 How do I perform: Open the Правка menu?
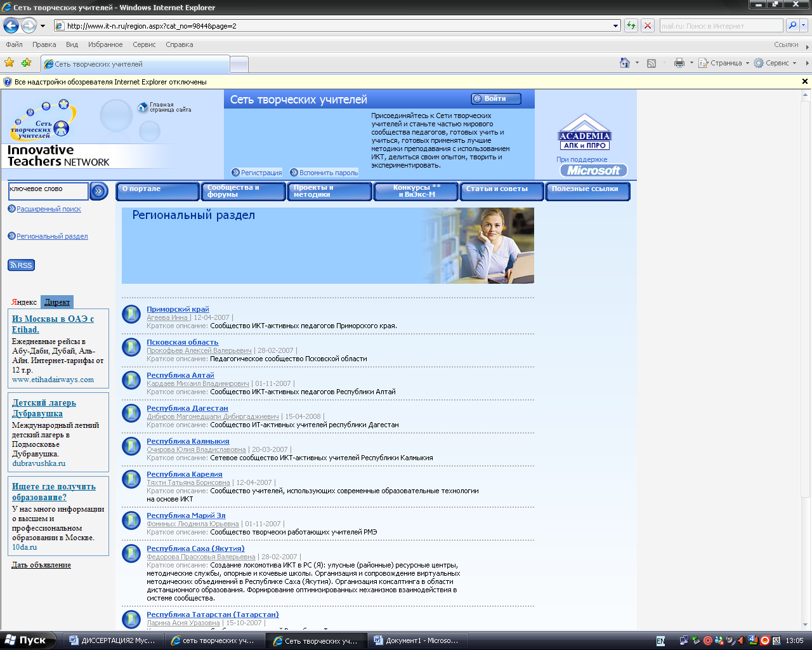click(x=44, y=44)
